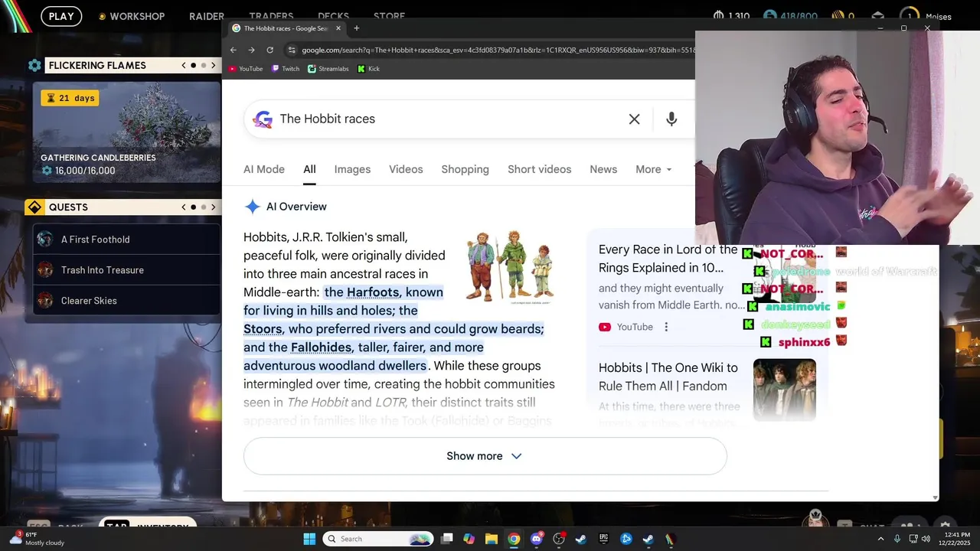
Task: Click the hobbits illustration thumbnail
Action: point(510,266)
